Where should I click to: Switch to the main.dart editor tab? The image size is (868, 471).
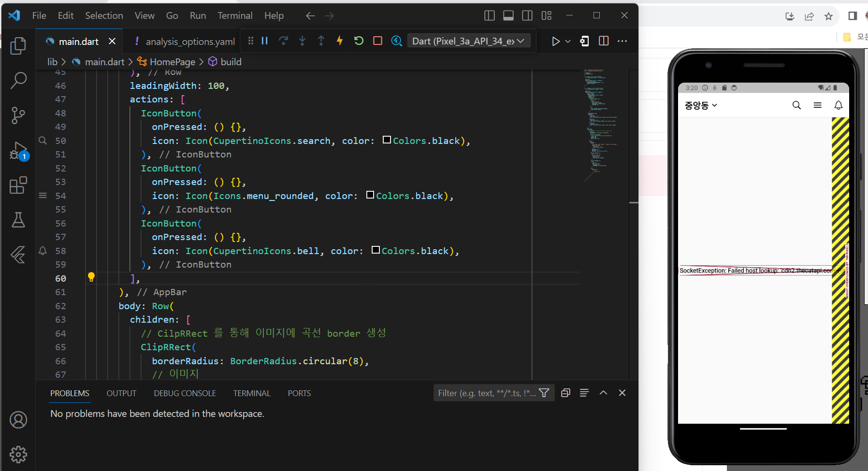(78, 42)
